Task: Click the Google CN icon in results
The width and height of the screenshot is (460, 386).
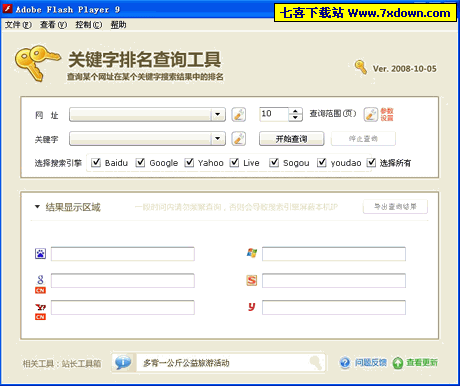Action: click(x=40, y=284)
